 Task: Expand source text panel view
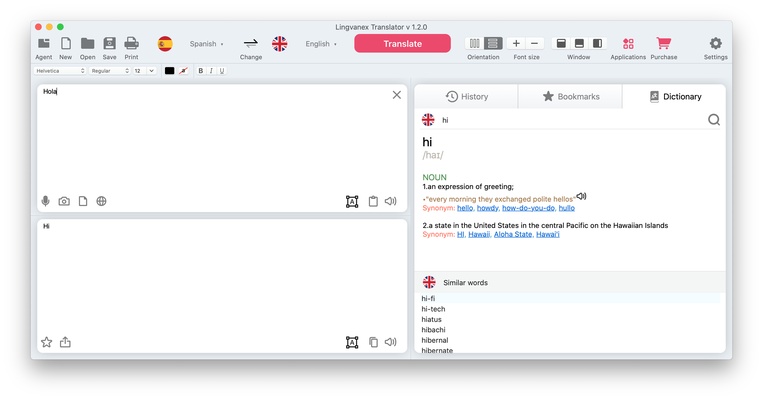[352, 201]
